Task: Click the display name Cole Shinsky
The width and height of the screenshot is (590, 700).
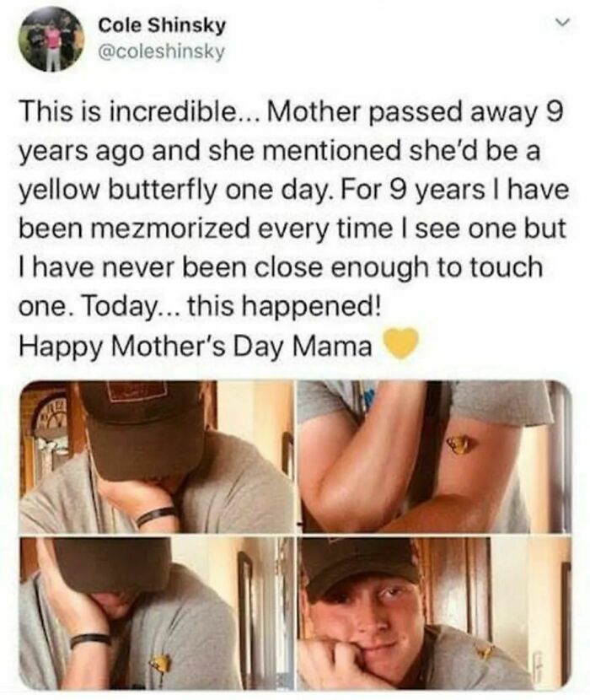Action: 163,26
